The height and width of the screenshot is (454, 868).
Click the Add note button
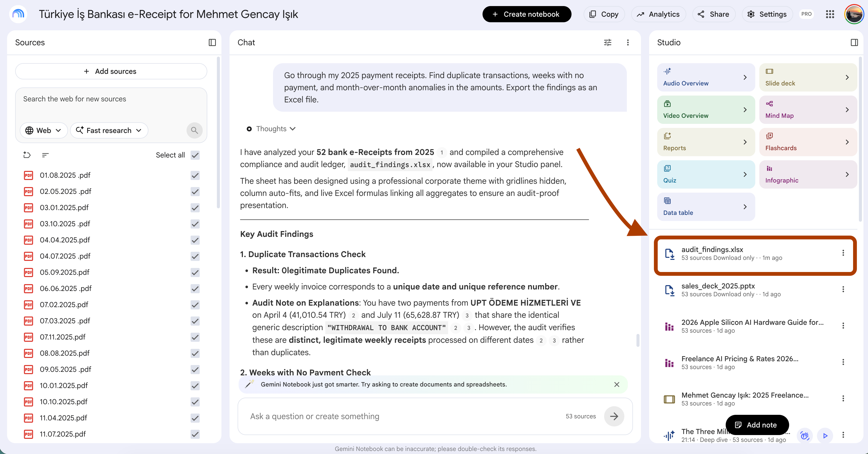point(757,425)
